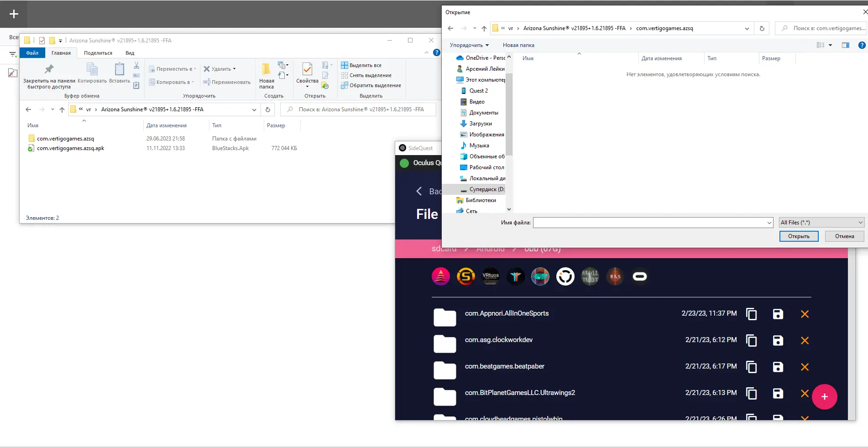This screenshot has width=868, height=447.
Task: Click the Oculus logo app icon
Action: tap(640, 276)
